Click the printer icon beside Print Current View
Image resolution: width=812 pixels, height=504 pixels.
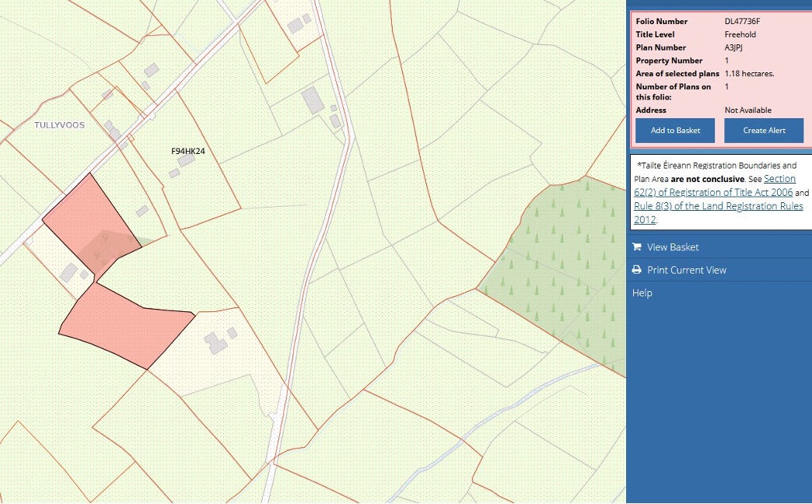[x=636, y=270]
